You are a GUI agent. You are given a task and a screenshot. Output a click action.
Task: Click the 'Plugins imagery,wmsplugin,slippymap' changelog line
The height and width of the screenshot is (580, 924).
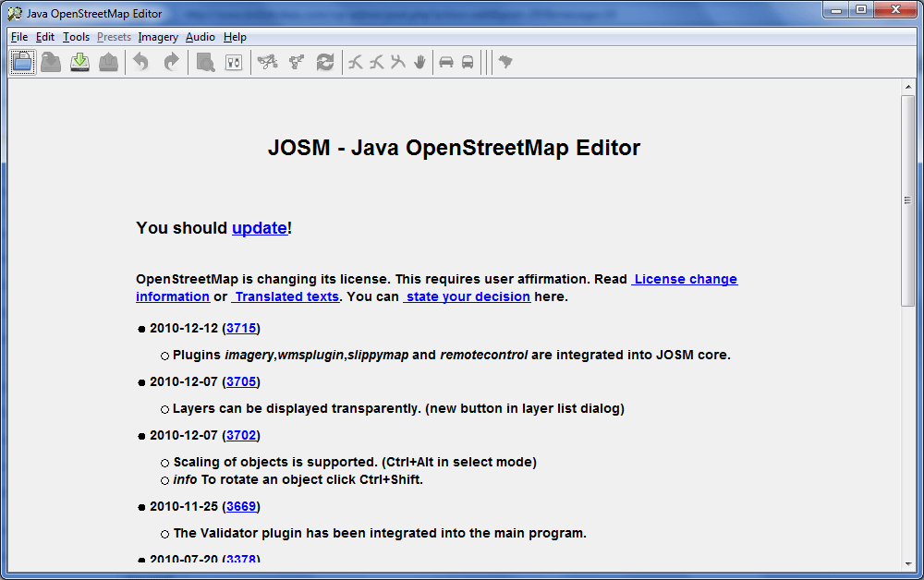click(452, 355)
